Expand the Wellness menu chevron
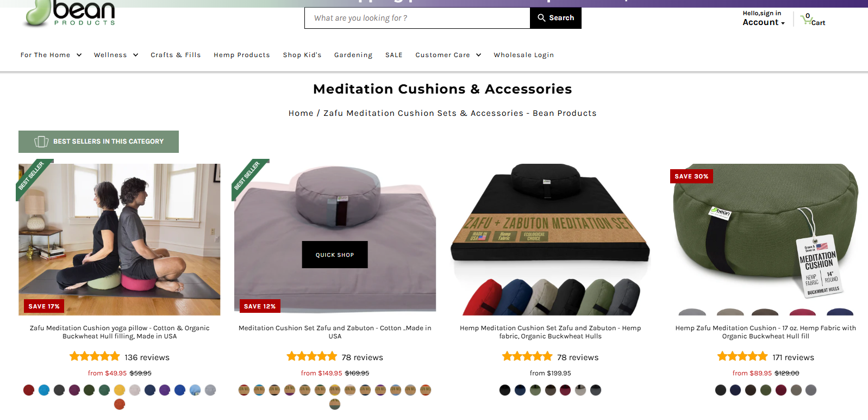Viewport: 868px width, 420px height. 135,55
